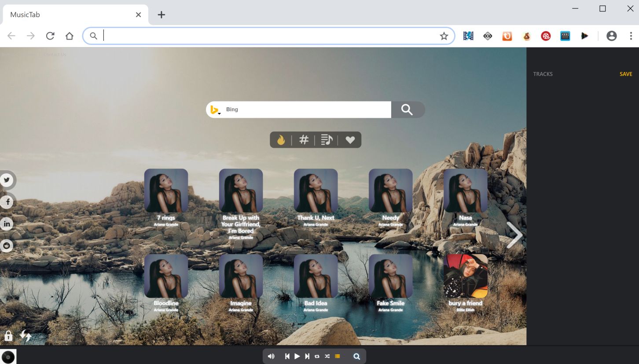The image size is (639, 364).
Task: Click the vinyl record icon in player bar
Action: 8,357
